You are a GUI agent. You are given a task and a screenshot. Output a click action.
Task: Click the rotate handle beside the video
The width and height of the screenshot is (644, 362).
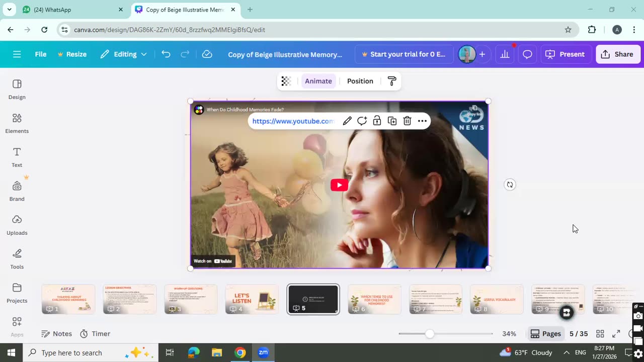(510, 185)
